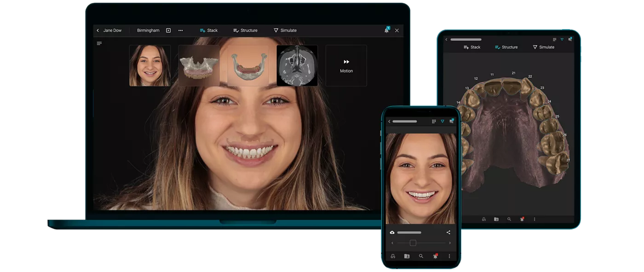Screen dimensions: 644x272
Task: Switch to the tablet's Stack tab
Action: (472, 47)
